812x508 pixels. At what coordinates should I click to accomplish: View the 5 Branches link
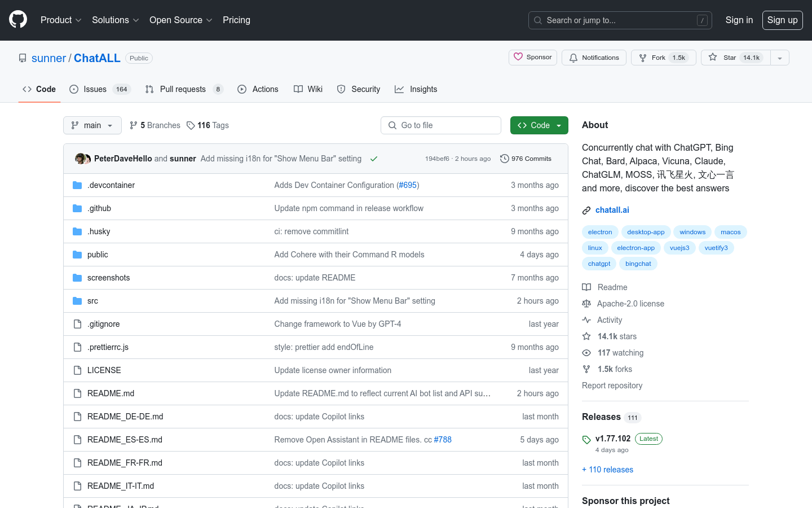point(155,125)
